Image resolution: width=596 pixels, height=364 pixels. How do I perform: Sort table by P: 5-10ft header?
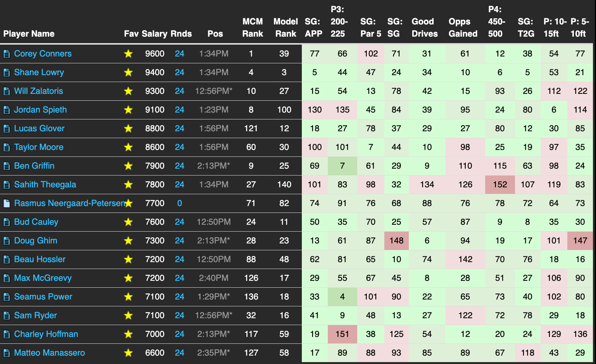click(x=580, y=27)
